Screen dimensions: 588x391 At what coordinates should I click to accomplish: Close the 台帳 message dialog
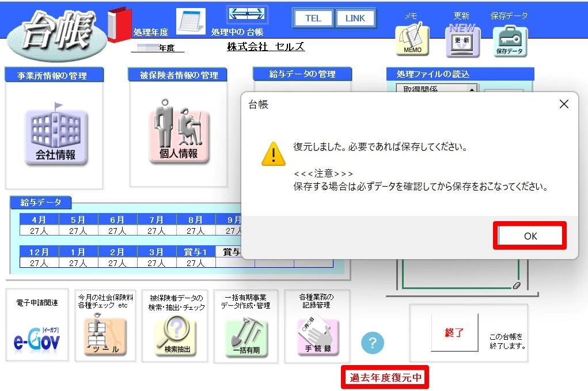coord(564,104)
